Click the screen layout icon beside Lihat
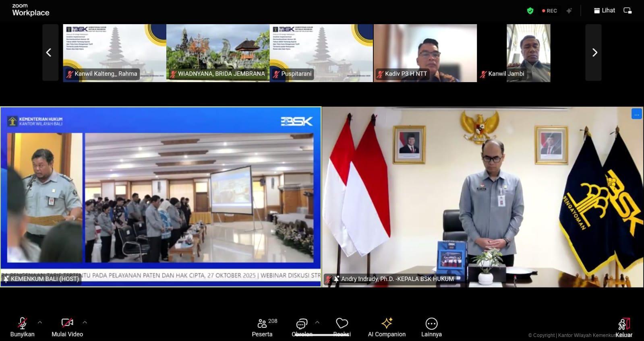Screen dimensions: 644x341 [x=627, y=10]
